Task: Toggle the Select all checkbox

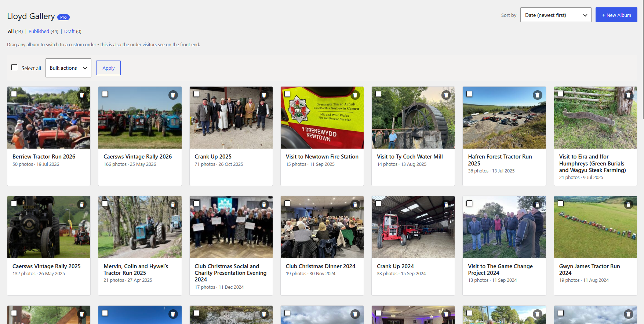Action: (14, 67)
